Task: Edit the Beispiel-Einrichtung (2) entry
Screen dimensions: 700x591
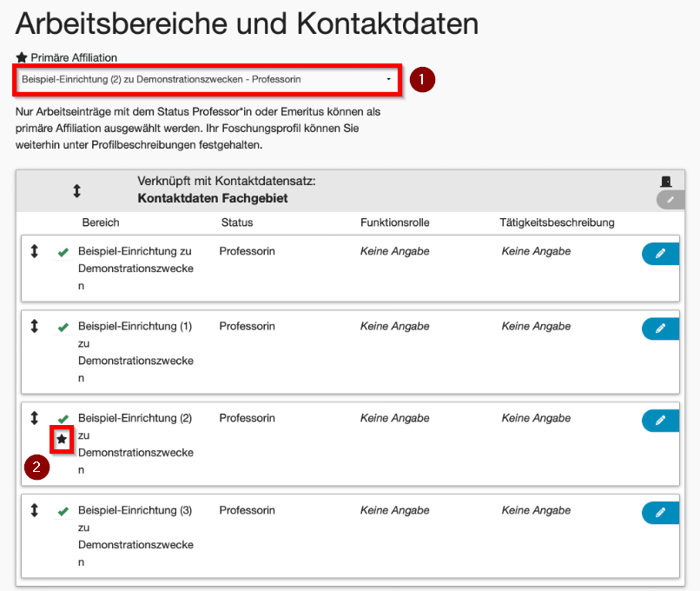Action: [x=660, y=421]
